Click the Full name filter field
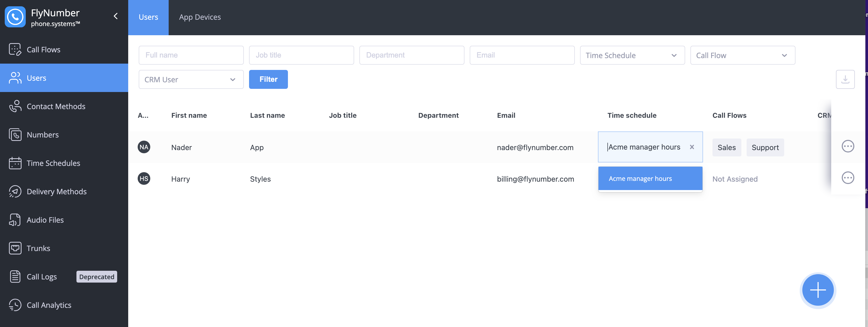Screen dimensions: 868x327 (x=191, y=55)
